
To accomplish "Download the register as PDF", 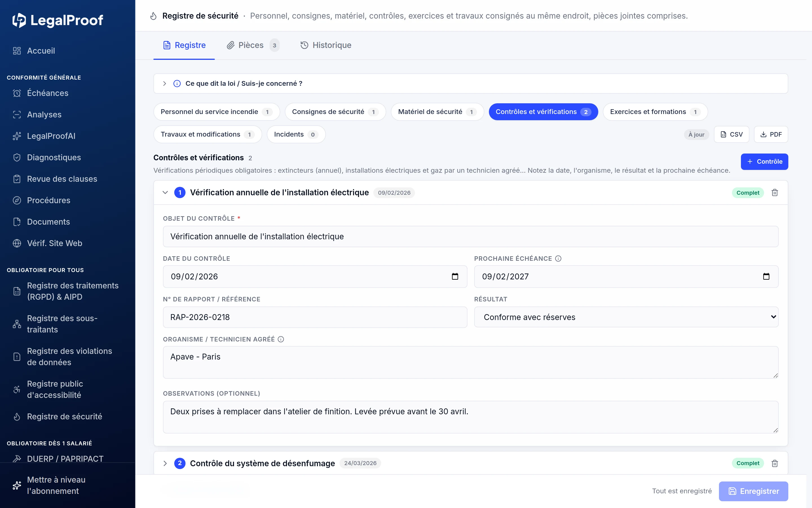I will (771, 134).
